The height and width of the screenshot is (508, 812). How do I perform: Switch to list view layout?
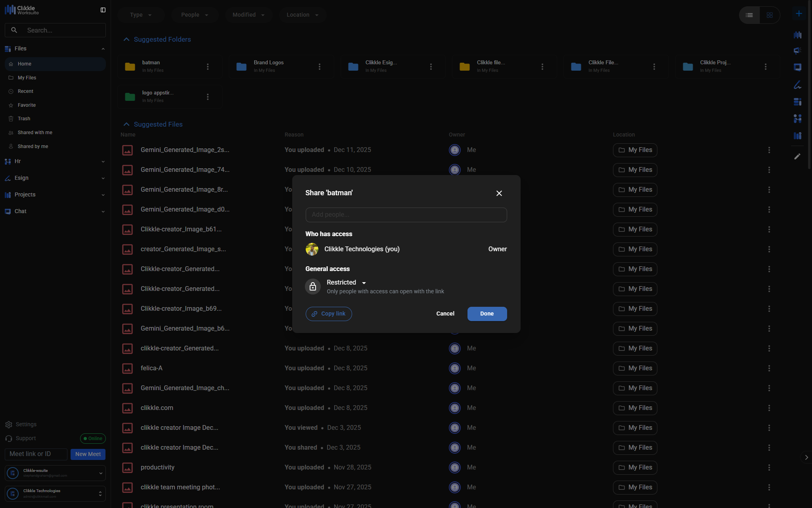pos(749,15)
